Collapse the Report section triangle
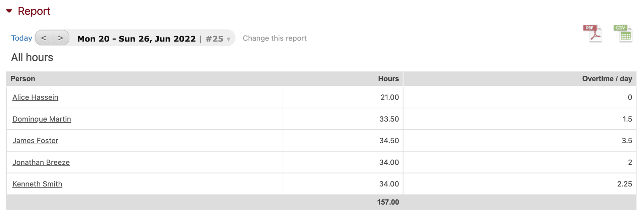The height and width of the screenshot is (216, 644). (9, 11)
